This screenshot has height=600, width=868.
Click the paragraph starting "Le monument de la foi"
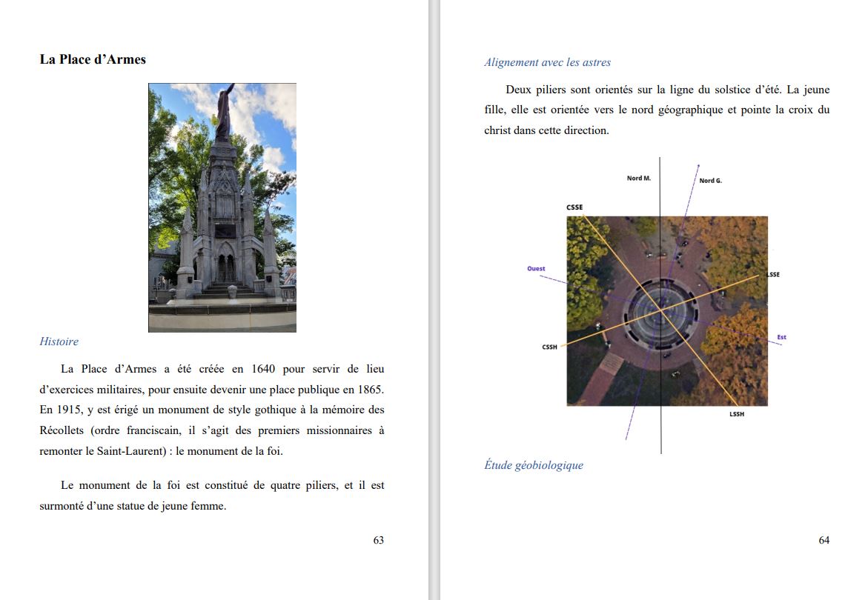[212, 496]
